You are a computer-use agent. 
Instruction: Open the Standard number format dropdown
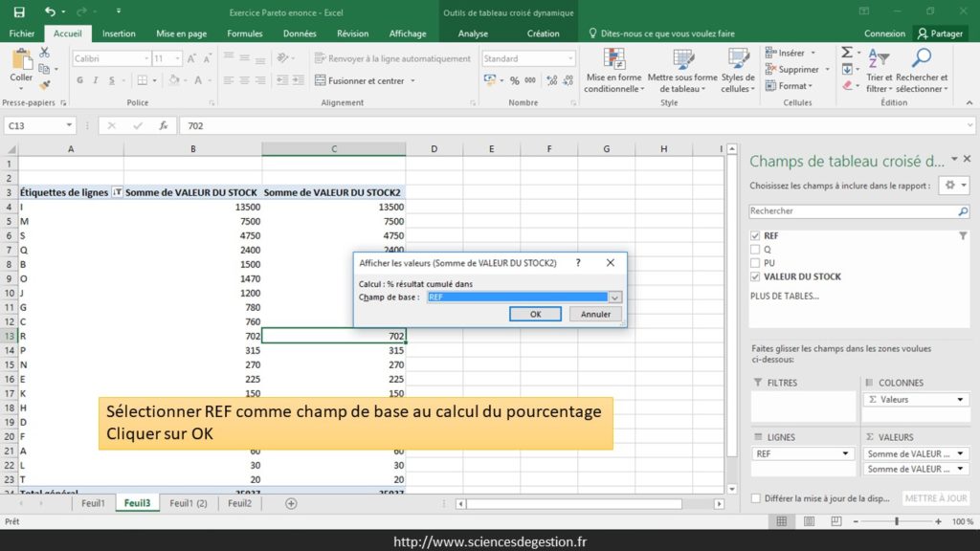click(x=569, y=58)
